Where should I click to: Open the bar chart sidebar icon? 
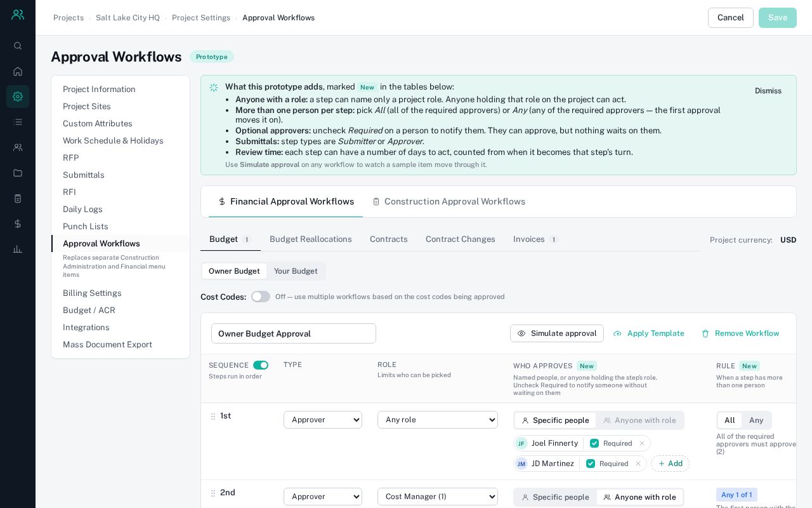[18, 249]
